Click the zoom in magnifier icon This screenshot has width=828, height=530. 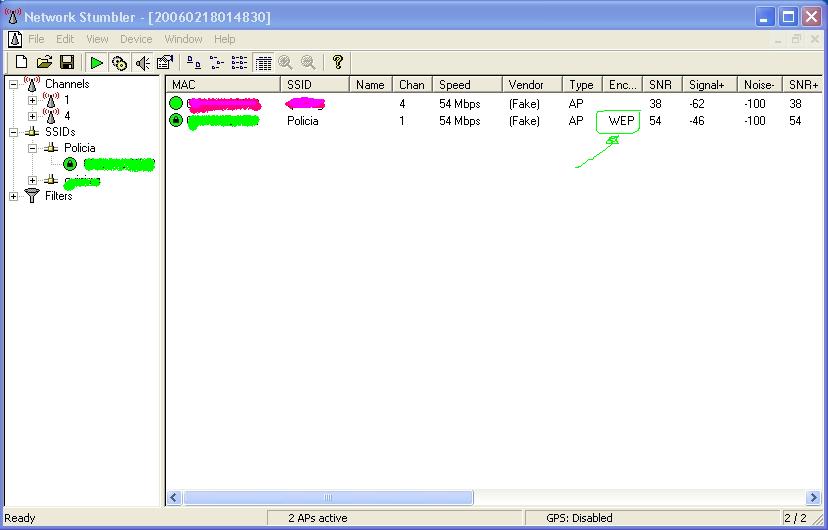(286, 63)
